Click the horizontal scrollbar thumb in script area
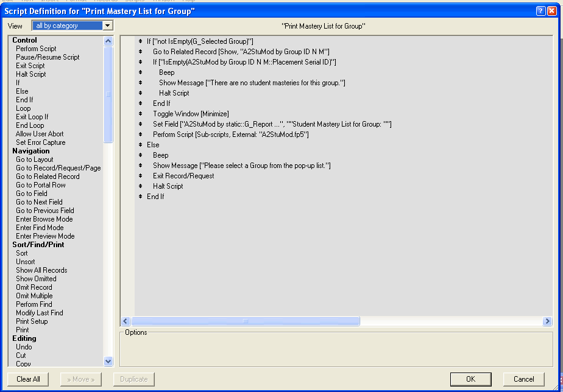This screenshot has height=392, width=563. click(245, 321)
